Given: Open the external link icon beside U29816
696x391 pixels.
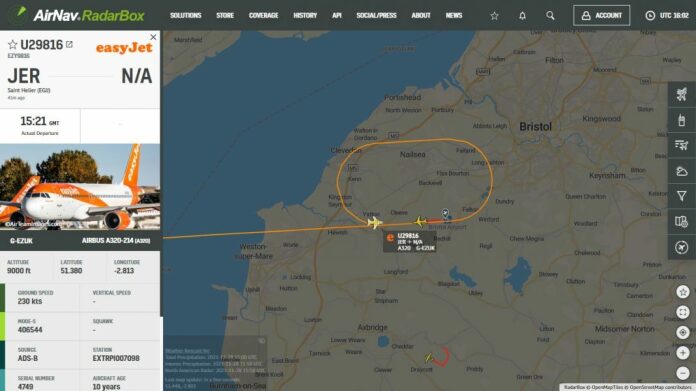Looking at the screenshot, I should (69, 44).
